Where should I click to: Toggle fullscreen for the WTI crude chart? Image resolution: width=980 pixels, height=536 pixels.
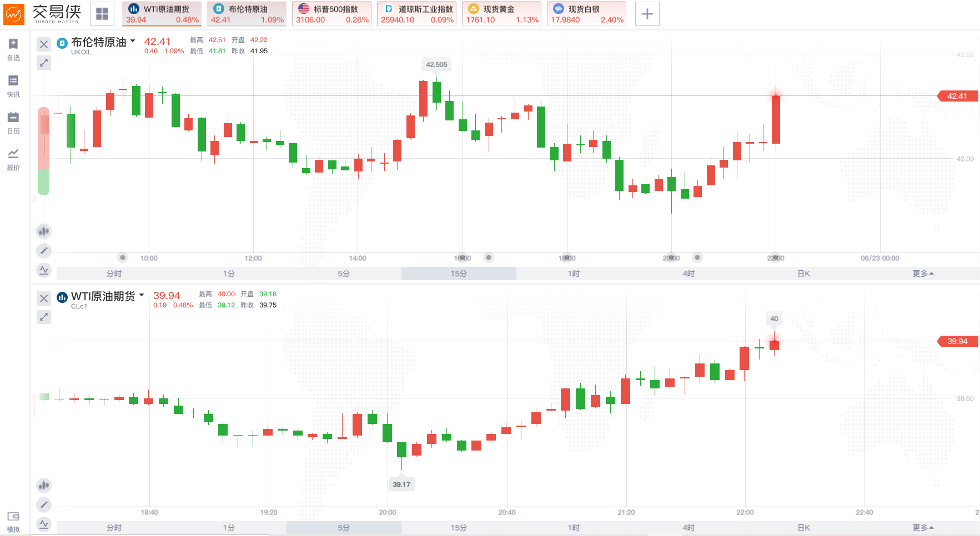coord(44,317)
